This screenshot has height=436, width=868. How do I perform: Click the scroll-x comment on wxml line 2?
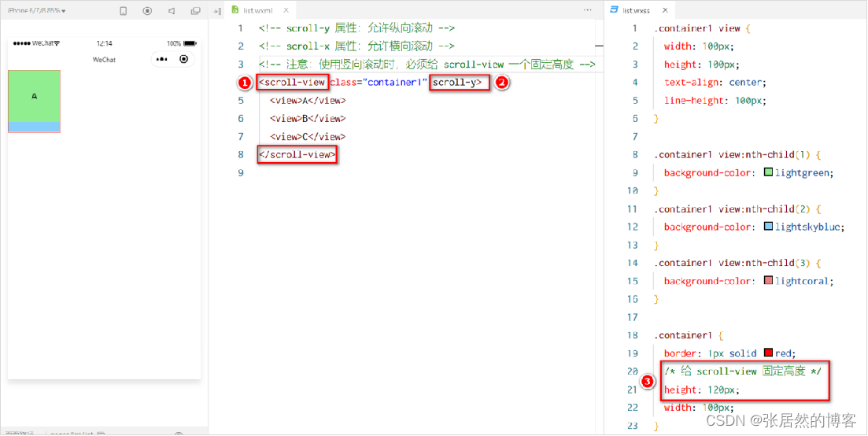coord(356,46)
